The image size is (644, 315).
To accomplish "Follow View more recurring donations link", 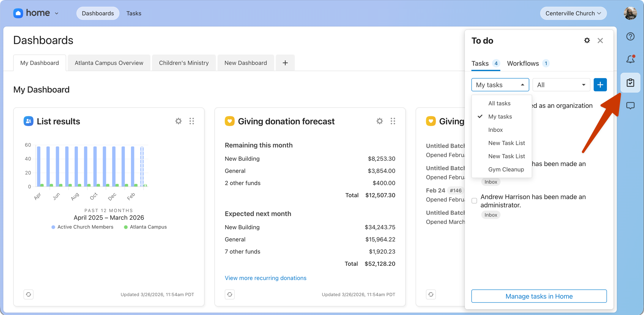I will 266,278.
